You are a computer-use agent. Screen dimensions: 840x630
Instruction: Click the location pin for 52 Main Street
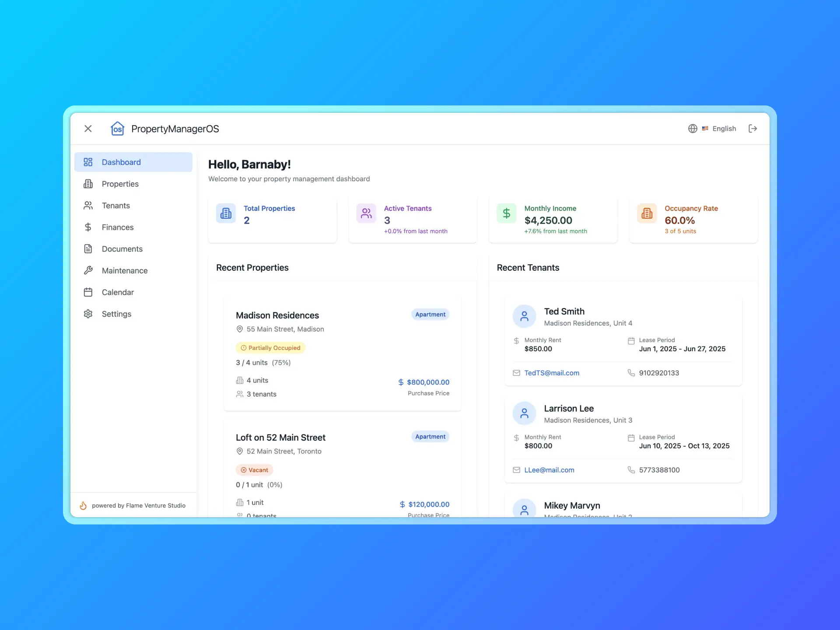(x=240, y=451)
